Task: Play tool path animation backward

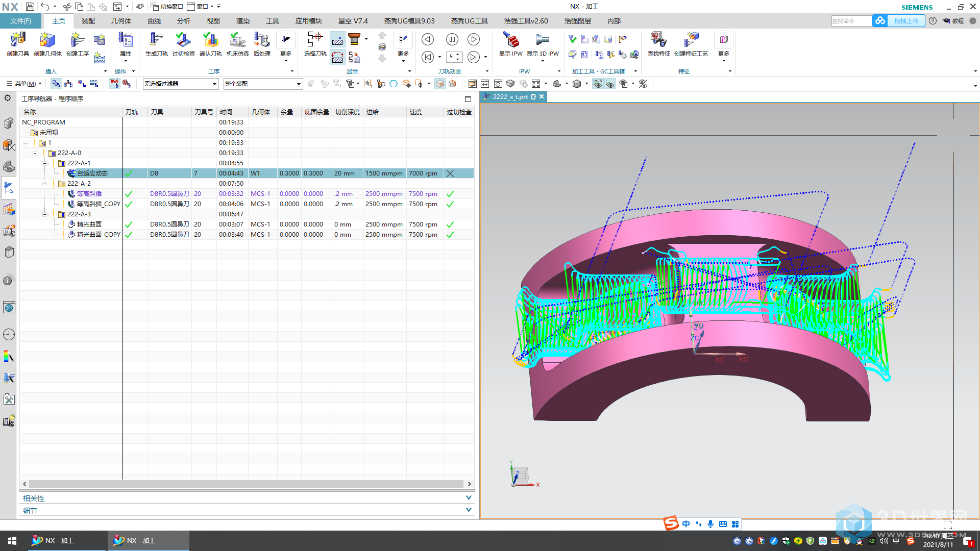Action: coord(428,39)
